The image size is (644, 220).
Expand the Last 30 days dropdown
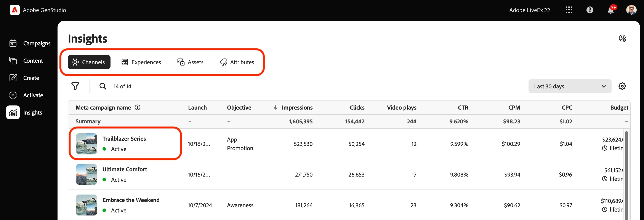click(570, 86)
